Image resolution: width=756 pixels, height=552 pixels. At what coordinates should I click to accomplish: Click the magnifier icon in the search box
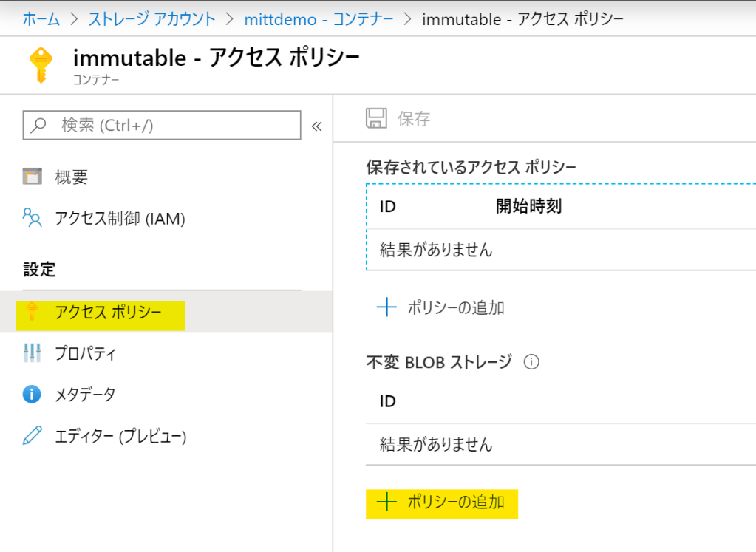[40, 125]
